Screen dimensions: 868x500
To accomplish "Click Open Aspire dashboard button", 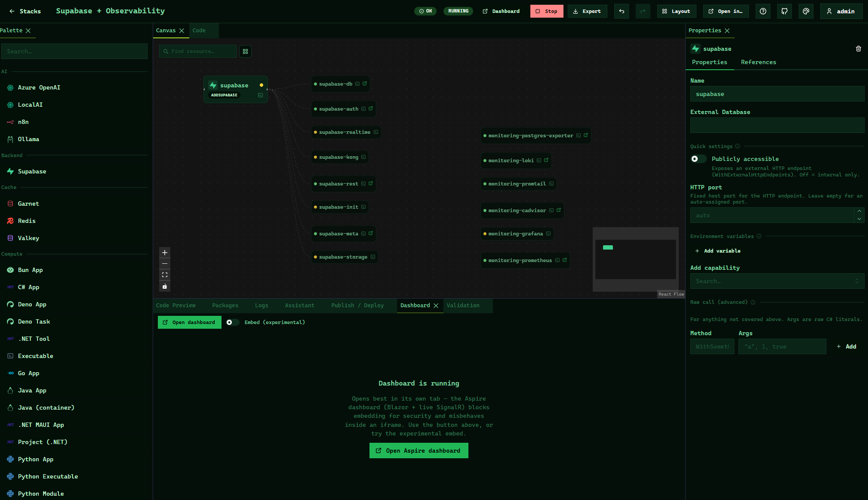I will (419, 451).
